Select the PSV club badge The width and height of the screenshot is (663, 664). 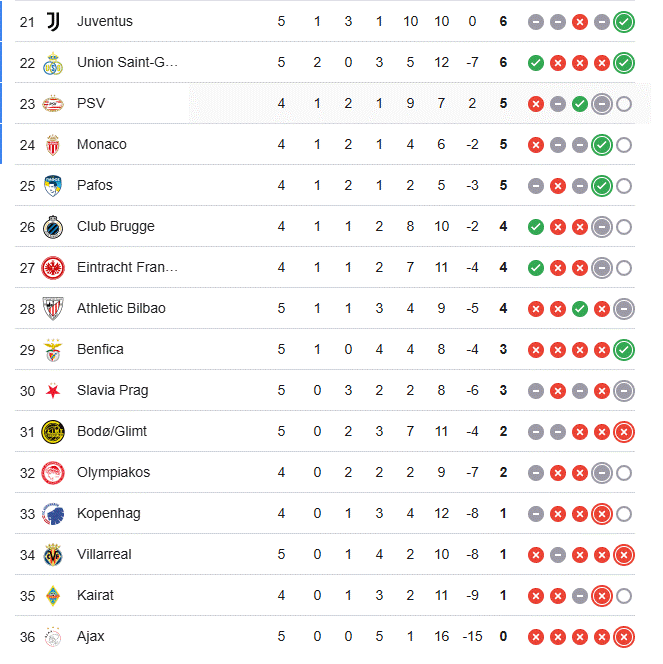52,103
